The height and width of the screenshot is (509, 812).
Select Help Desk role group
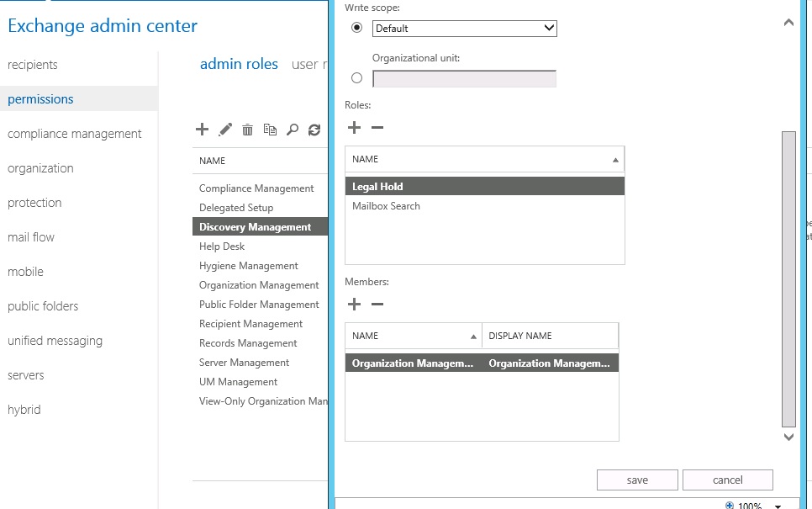click(x=222, y=247)
